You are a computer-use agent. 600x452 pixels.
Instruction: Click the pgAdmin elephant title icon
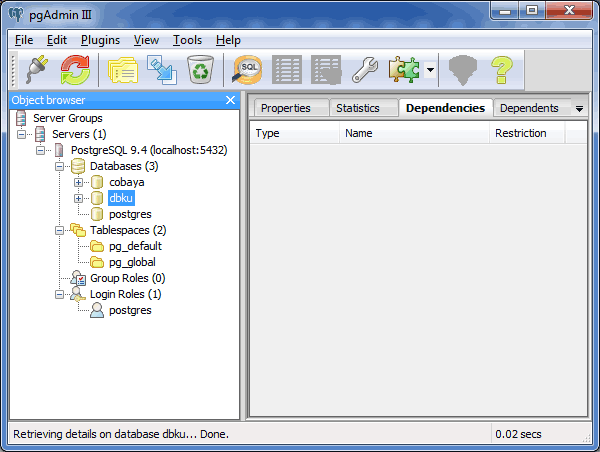point(16,15)
